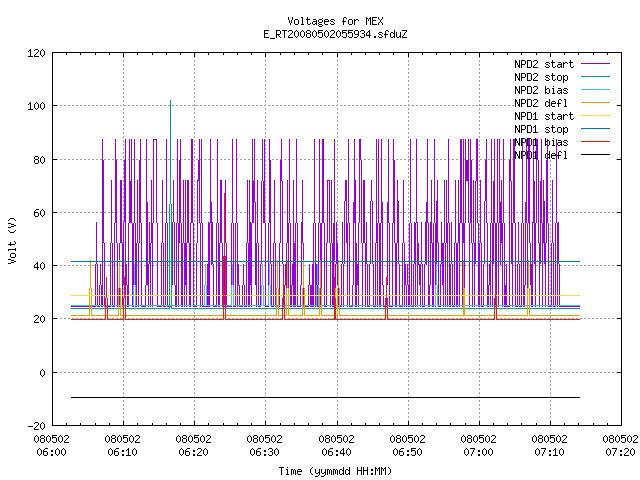Select the file name E_RT20080502055934.sfduZ

point(335,34)
